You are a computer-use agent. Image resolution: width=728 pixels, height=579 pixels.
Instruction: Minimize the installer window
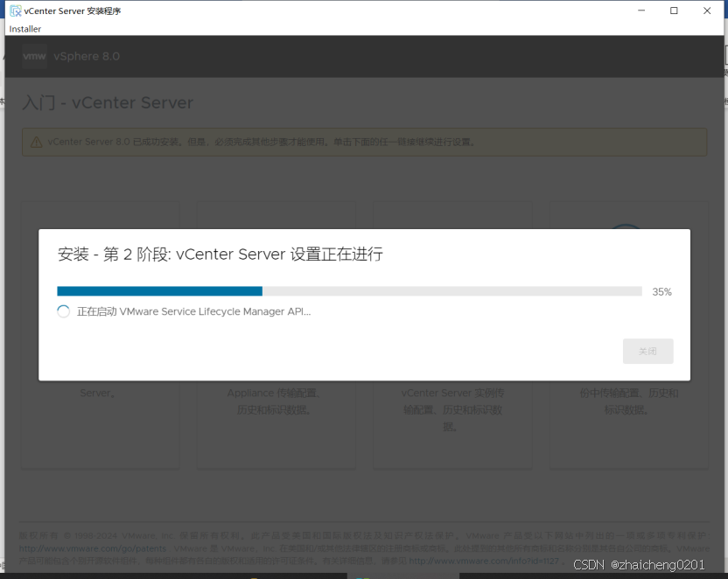click(x=641, y=10)
